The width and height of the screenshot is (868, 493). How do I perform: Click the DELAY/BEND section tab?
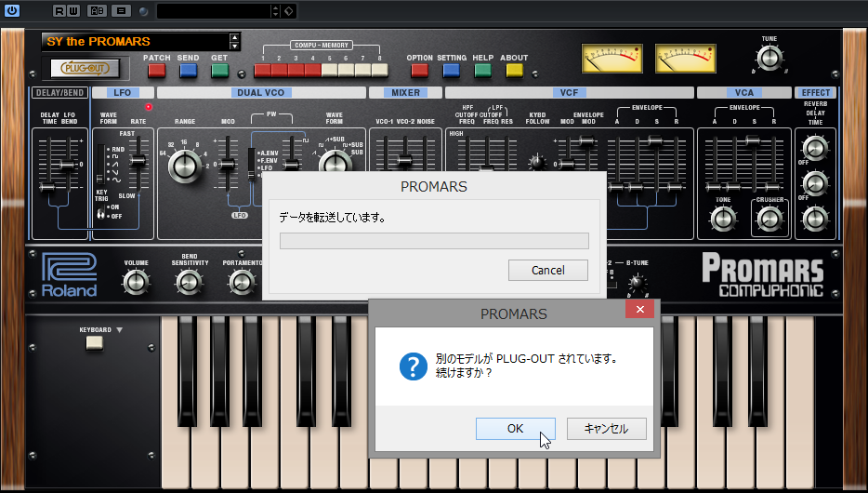[x=59, y=92]
